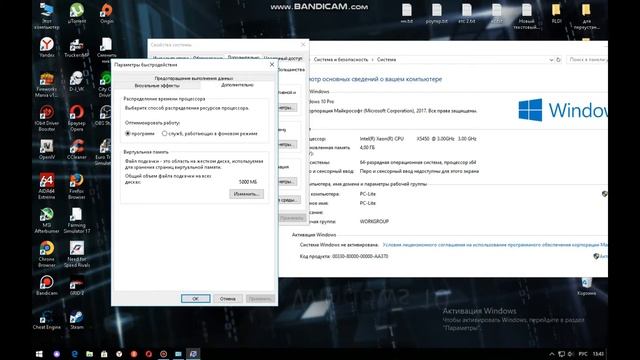This screenshot has width=640, height=360.
Task: Open the Этот компьютер desktop icon
Action: click(x=47, y=16)
